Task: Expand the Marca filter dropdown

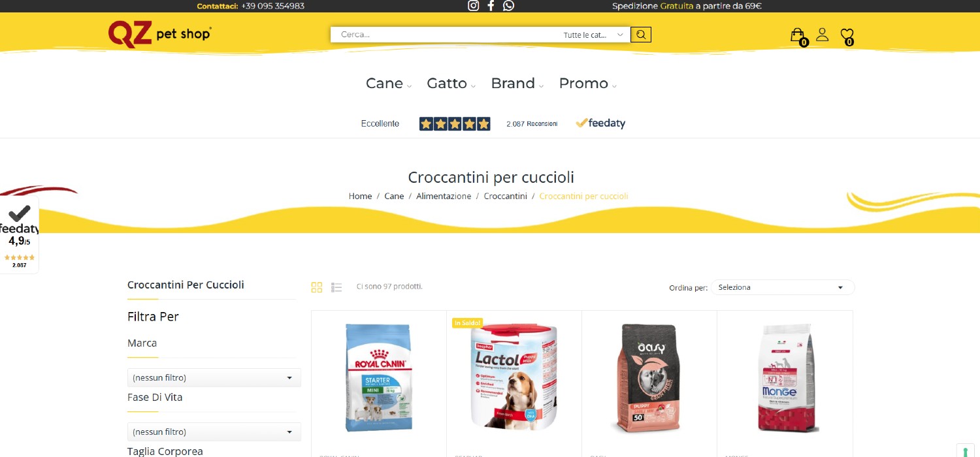Action: (214, 377)
